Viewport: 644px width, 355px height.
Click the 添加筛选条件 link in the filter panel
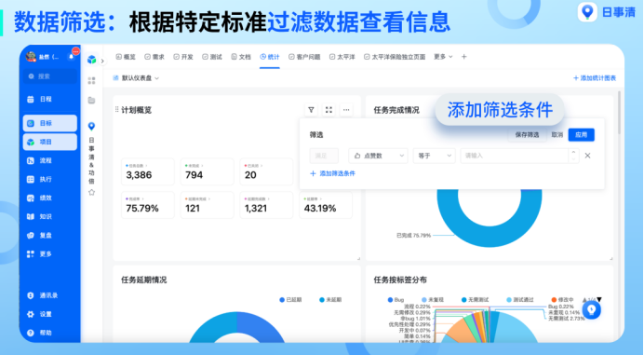coord(332,173)
